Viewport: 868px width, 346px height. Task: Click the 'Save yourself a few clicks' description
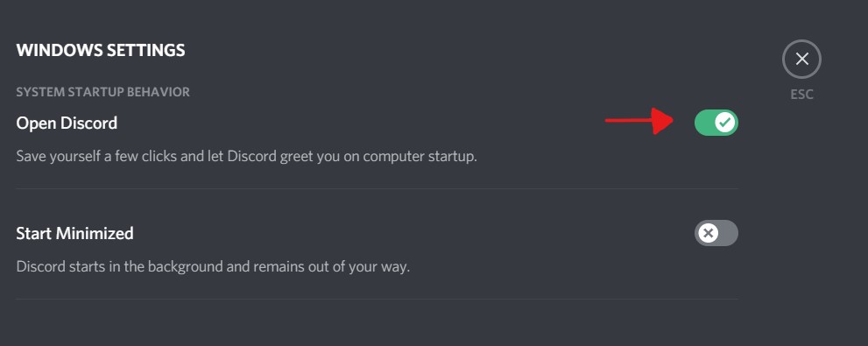point(246,157)
